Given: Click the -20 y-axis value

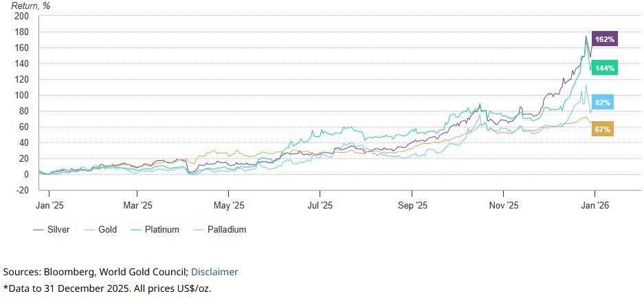Looking at the screenshot, I should coord(22,190).
